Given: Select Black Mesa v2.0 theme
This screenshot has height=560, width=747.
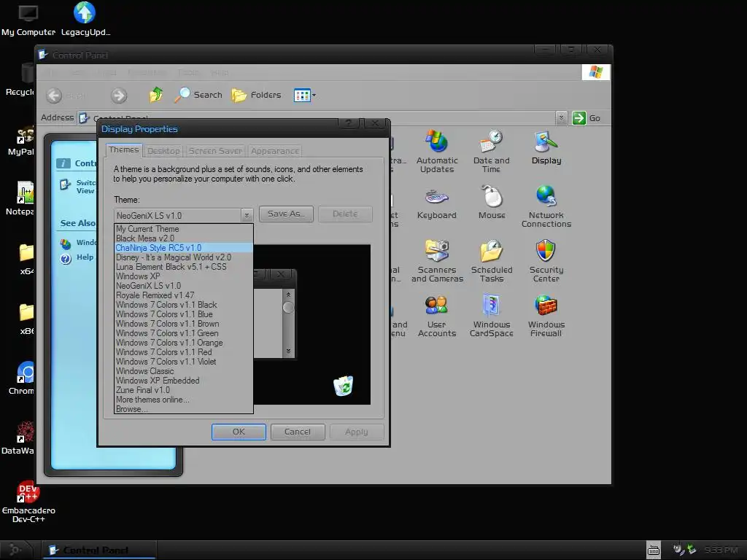Looking at the screenshot, I should coord(183,238).
